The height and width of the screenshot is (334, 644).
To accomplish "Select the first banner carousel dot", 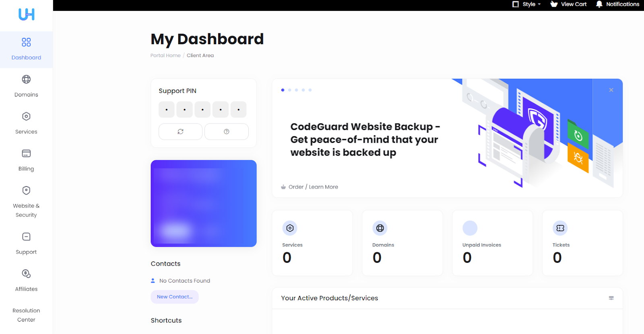I will (283, 90).
